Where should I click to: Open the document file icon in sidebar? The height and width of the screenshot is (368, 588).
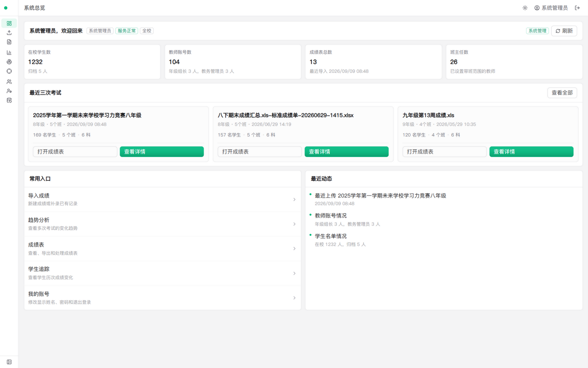[9, 42]
